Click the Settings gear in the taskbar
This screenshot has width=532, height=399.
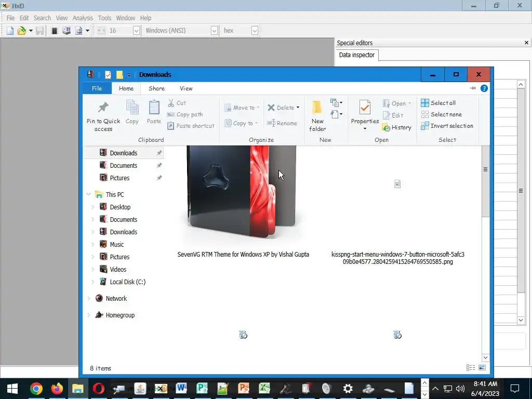(348, 389)
